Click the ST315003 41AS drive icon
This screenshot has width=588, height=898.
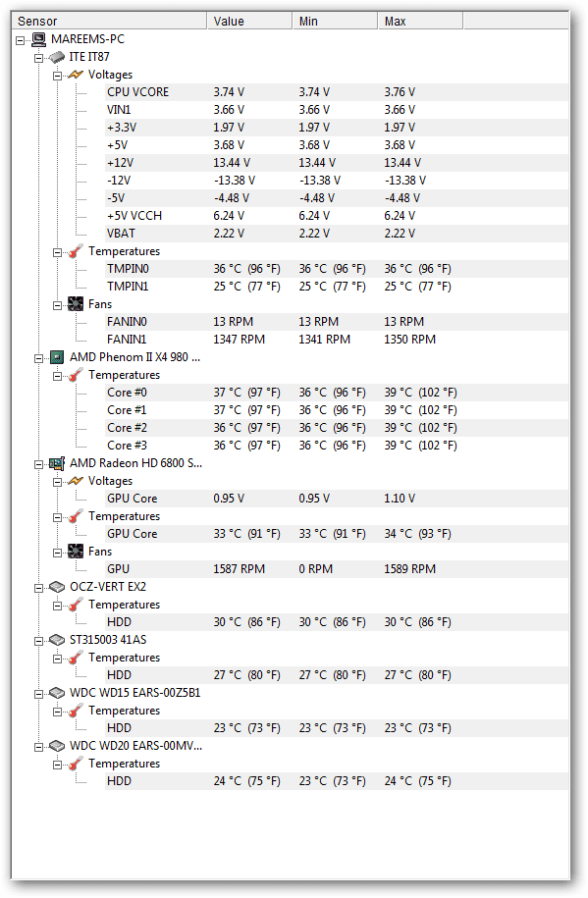57,640
